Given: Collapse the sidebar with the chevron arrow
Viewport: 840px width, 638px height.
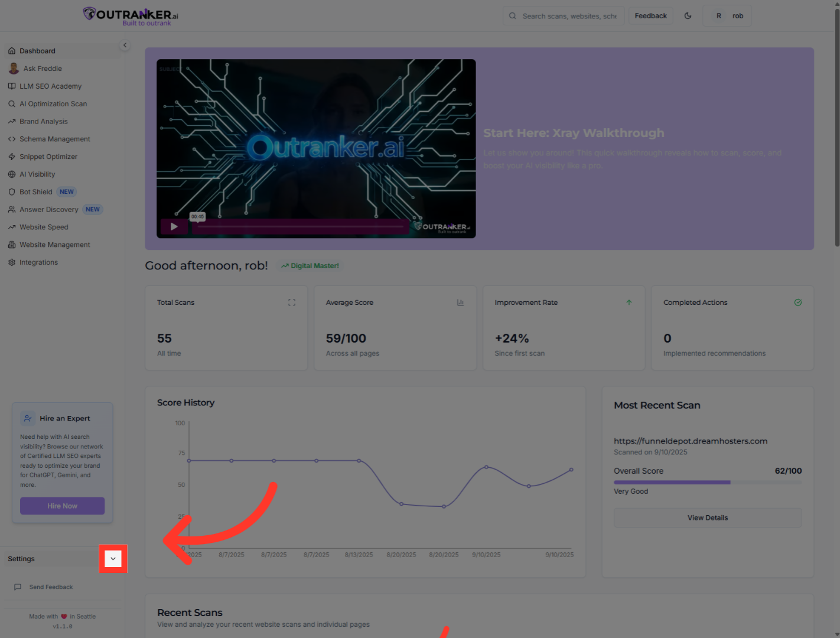Looking at the screenshot, I should coord(125,45).
